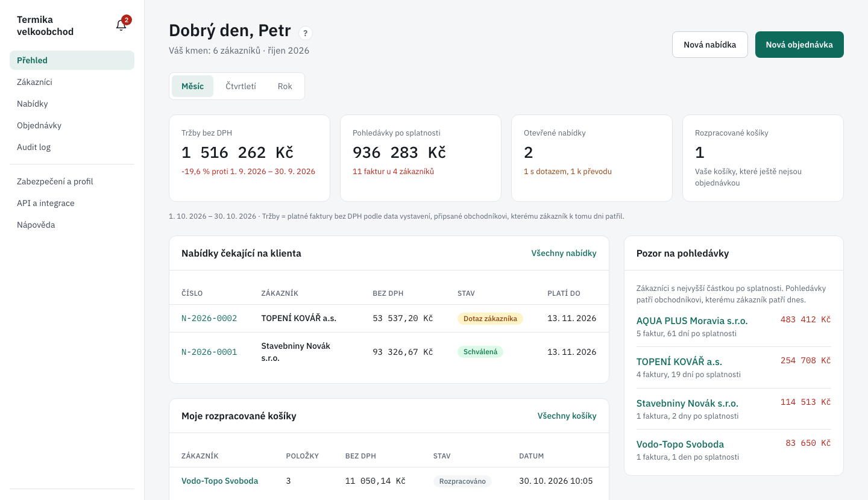This screenshot has height=500, width=868.
Task: Open Stavebniny Novák s.r.o. in receivables panel
Action: [x=687, y=403]
